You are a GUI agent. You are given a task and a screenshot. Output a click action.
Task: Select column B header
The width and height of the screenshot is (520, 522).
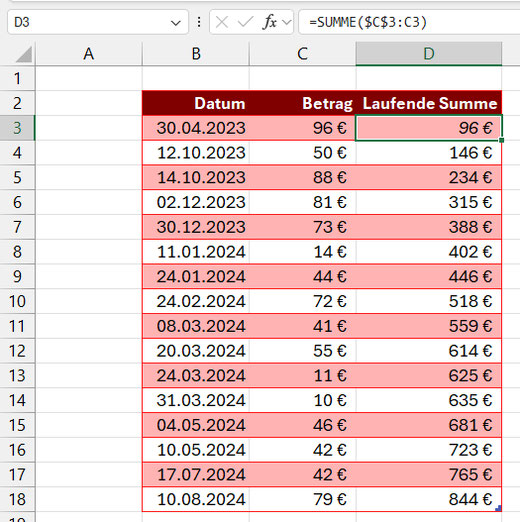[x=196, y=54]
